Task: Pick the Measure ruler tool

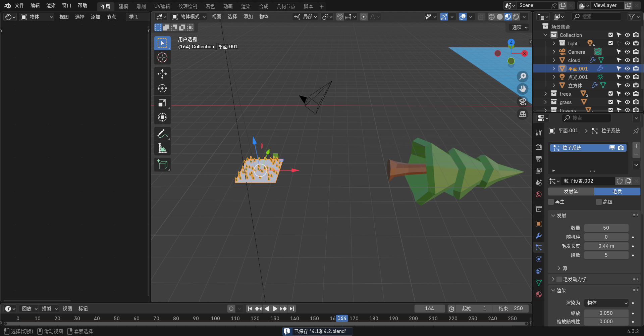Action: coord(162,148)
